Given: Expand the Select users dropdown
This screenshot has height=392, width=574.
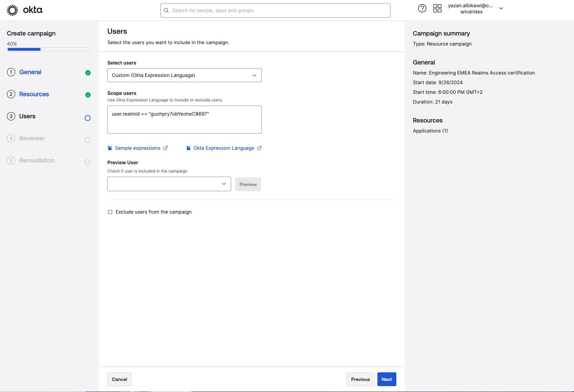Looking at the screenshot, I should tap(184, 75).
